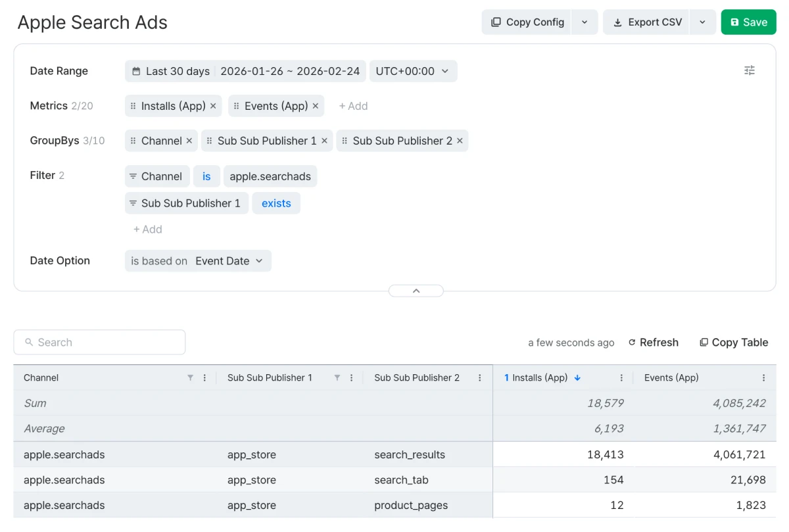Expand Copy Config dropdown arrow

[585, 22]
